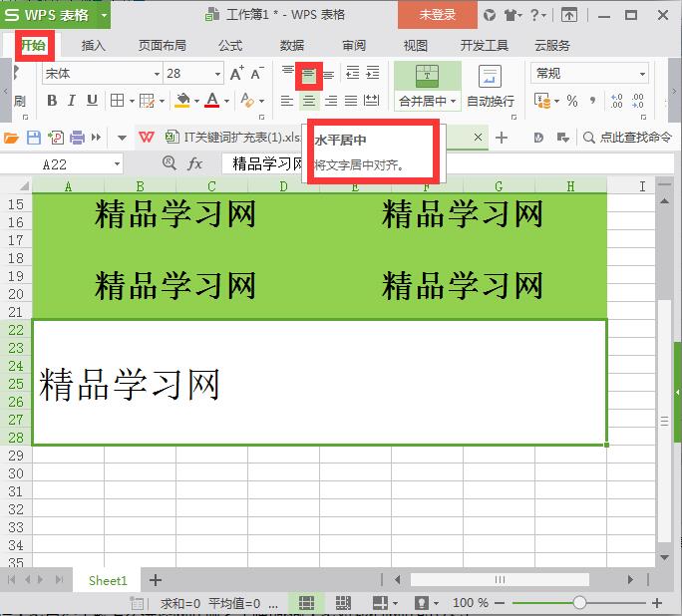Apply currency format icon

543,101
